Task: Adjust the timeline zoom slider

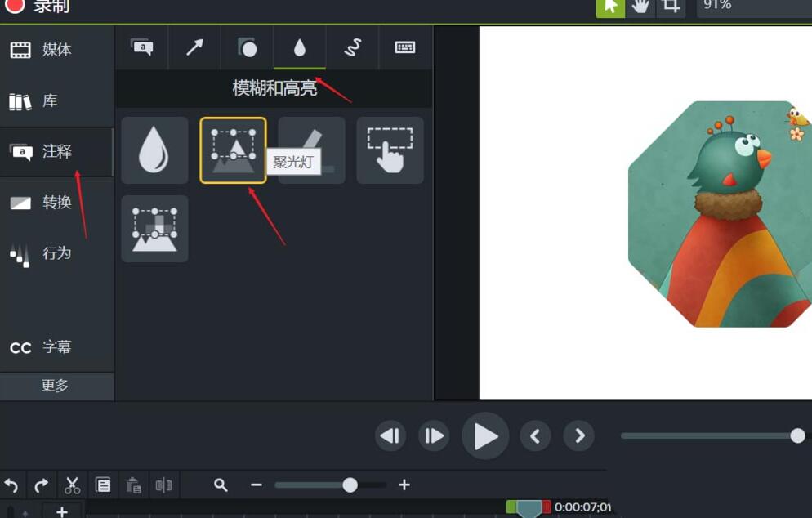Action: click(350, 485)
